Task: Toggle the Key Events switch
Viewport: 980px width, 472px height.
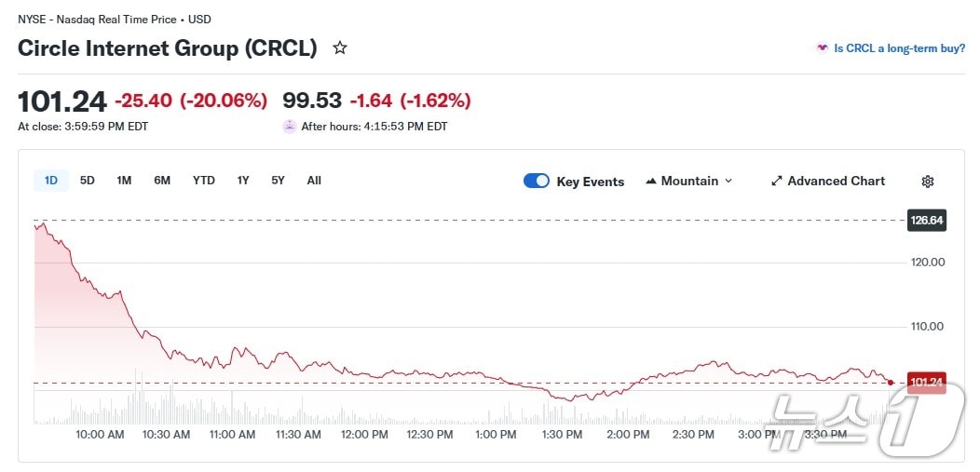Action: [x=537, y=181]
